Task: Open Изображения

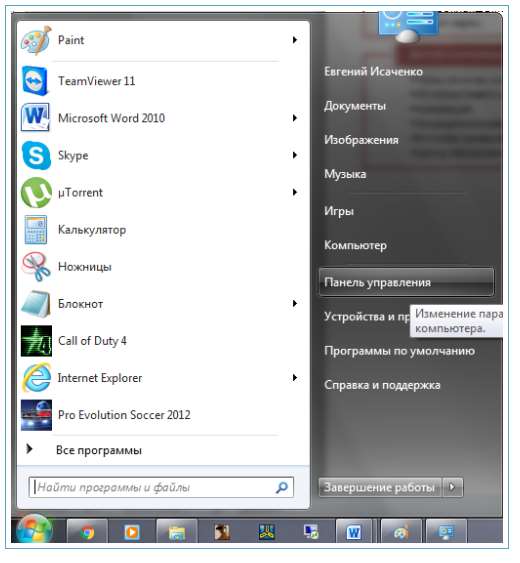Action: (x=361, y=140)
